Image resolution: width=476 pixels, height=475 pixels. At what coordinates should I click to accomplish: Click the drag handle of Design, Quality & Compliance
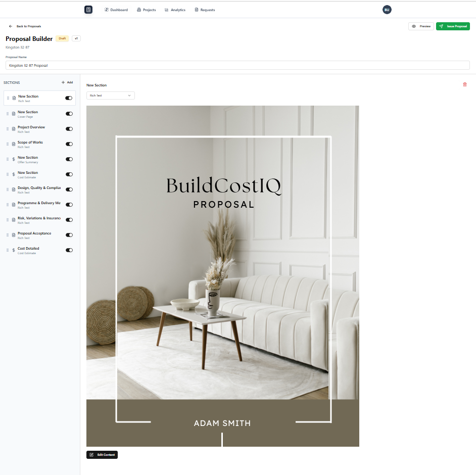tap(8, 189)
